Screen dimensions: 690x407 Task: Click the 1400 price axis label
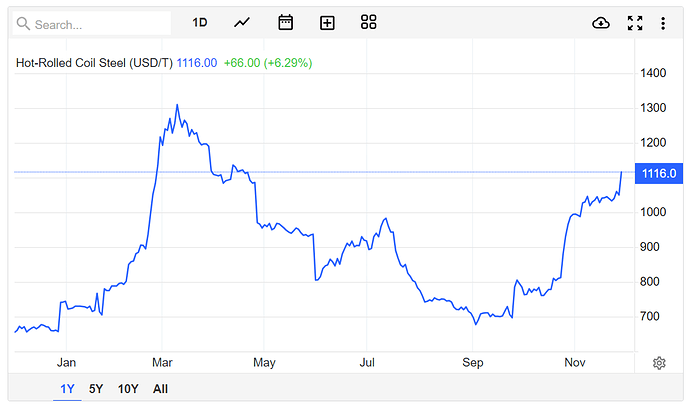pyautogui.click(x=656, y=73)
